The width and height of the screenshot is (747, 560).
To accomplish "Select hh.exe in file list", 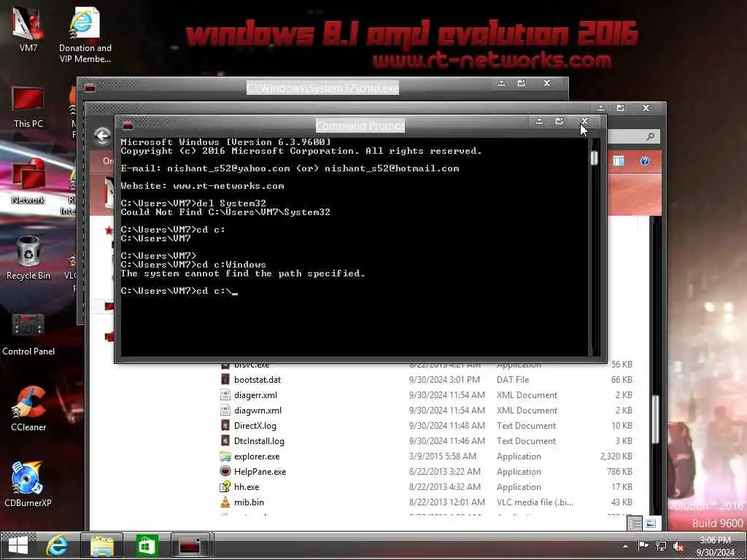I will pyautogui.click(x=247, y=486).
